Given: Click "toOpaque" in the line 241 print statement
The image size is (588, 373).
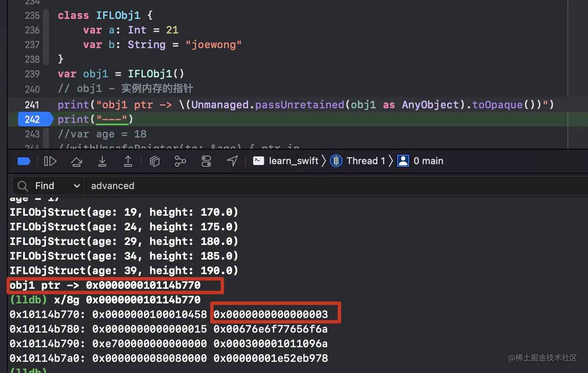Looking at the screenshot, I should [x=498, y=105].
